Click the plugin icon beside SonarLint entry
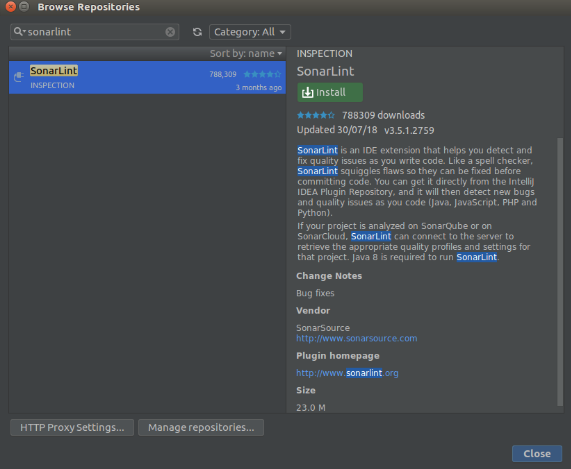 point(19,77)
